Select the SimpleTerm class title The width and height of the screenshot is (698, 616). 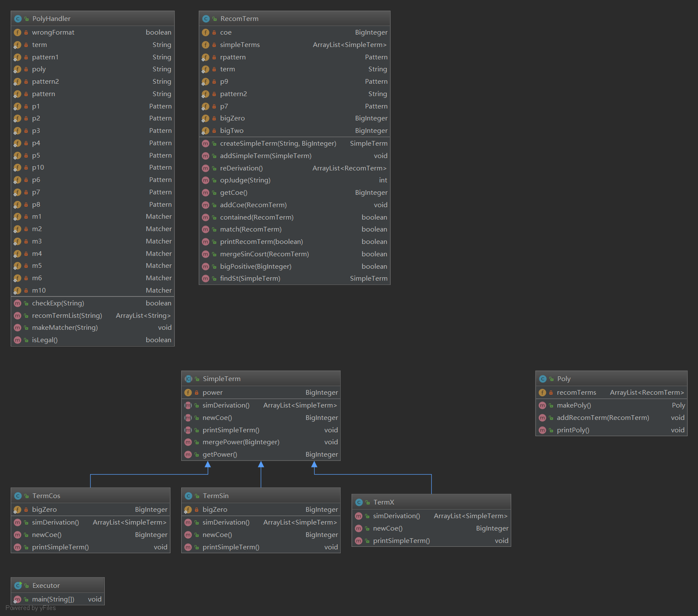pyautogui.click(x=221, y=379)
